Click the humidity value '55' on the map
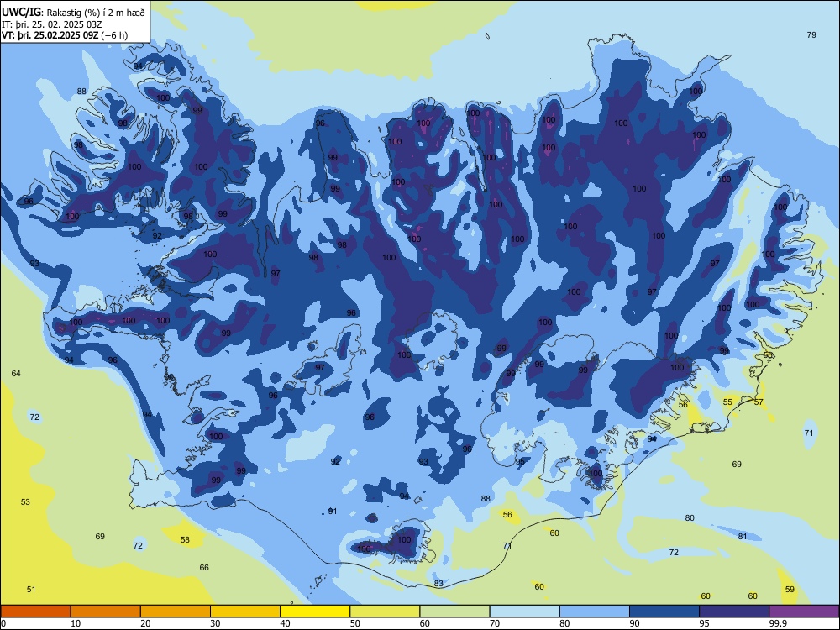 tap(727, 402)
